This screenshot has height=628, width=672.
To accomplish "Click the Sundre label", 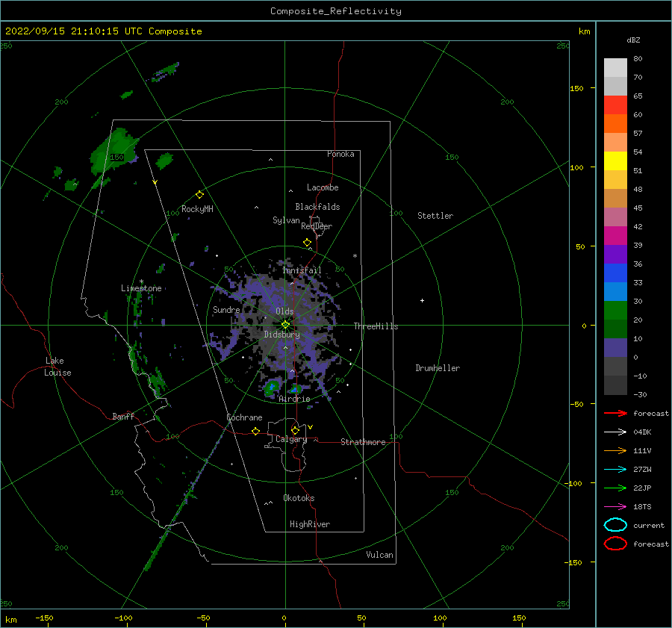I will pos(226,309).
